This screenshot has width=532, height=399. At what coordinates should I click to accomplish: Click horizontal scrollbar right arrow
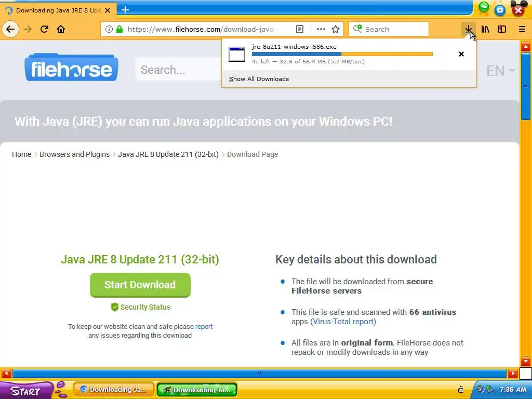[513, 374]
